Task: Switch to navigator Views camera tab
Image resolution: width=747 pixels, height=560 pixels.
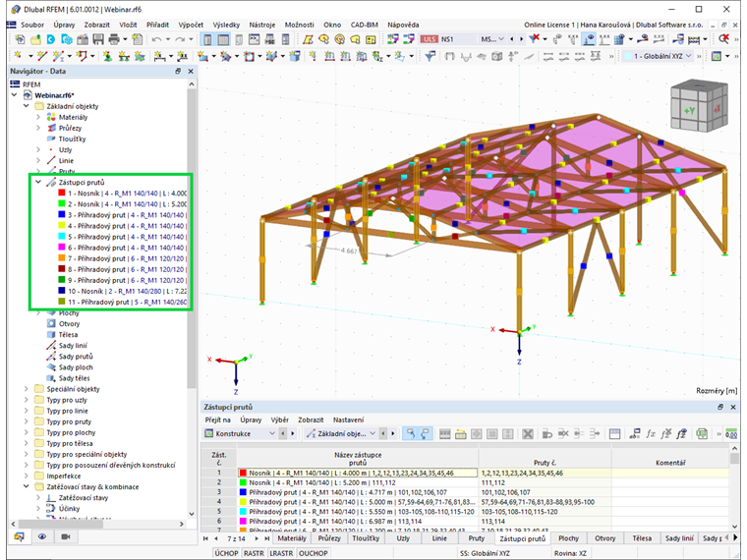Action: 66,536
